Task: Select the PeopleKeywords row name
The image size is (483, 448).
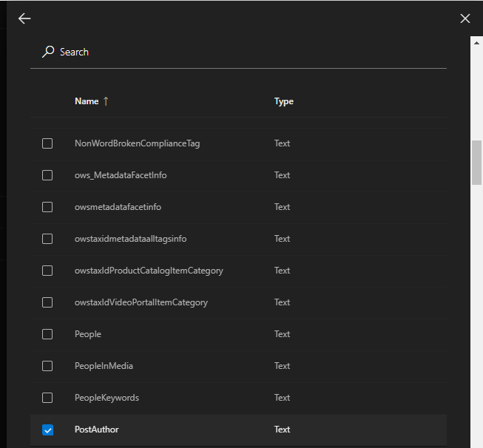Action: pos(107,398)
